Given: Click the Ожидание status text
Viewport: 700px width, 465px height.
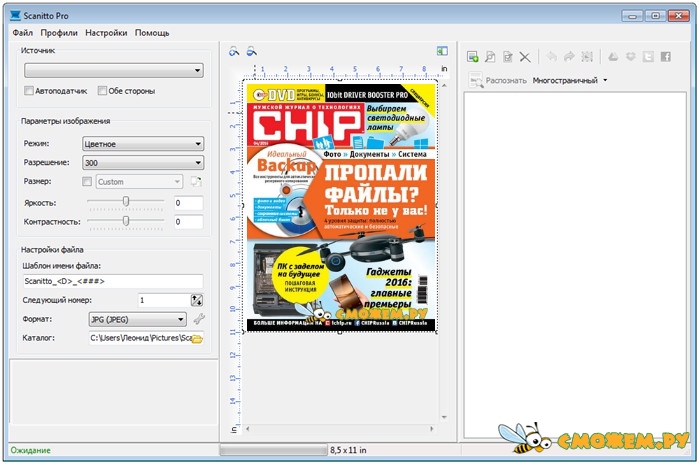Looking at the screenshot, I should [30, 450].
